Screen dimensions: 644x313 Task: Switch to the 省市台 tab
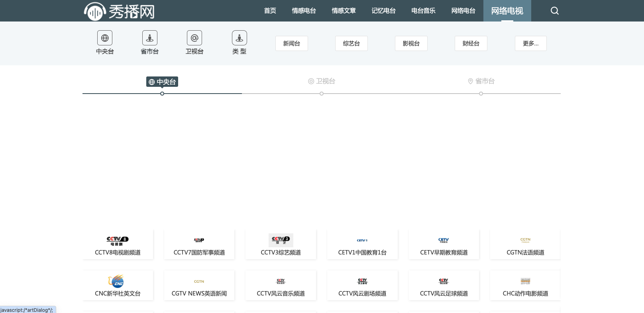pos(481,81)
